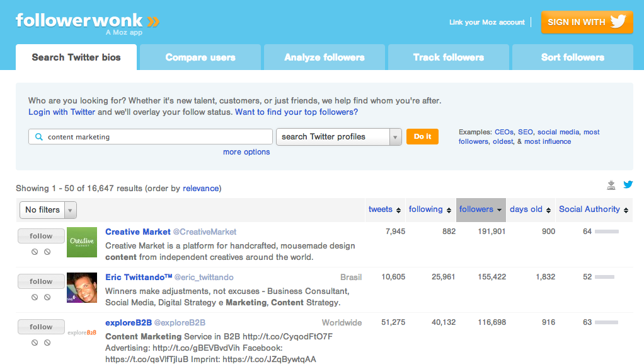
Task: Open Eric Twittando profile photo
Action: click(x=82, y=288)
